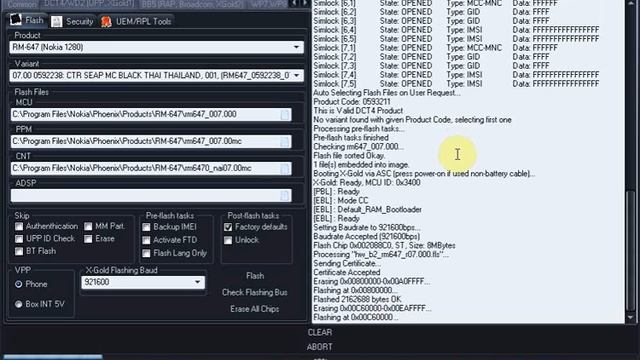This screenshot has height=360, width=640.
Task: Click the log line 'Pre-flash tasks finished'
Action: coord(351,138)
